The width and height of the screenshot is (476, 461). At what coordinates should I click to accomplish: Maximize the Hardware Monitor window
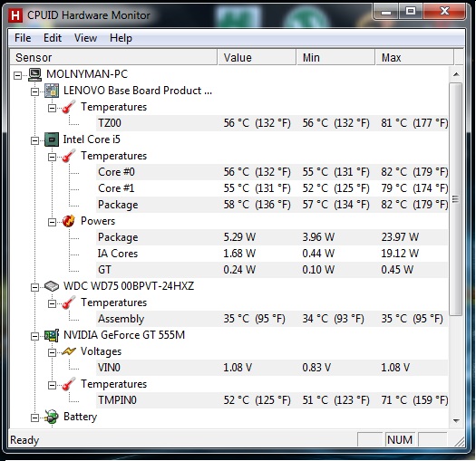coord(411,12)
